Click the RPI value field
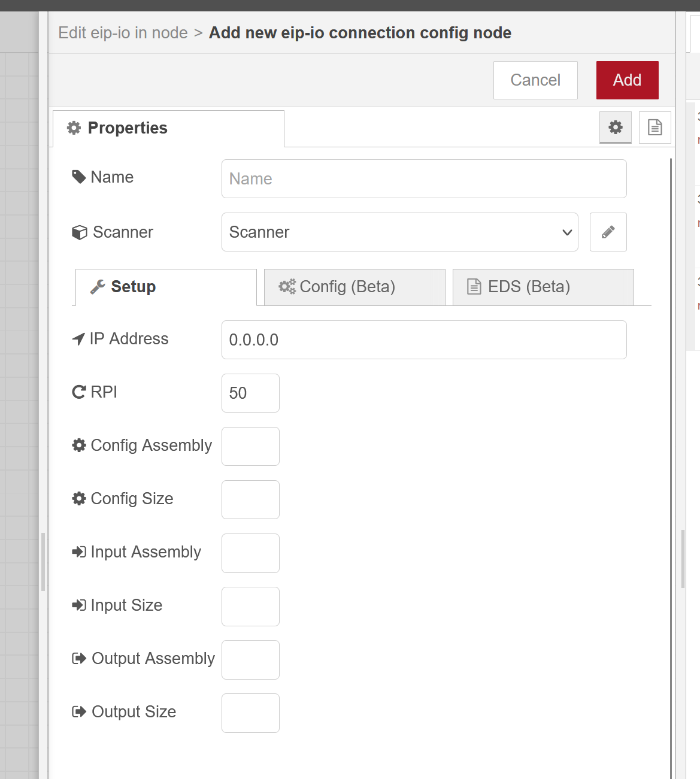 pyautogui.click(x=250, y=393)
